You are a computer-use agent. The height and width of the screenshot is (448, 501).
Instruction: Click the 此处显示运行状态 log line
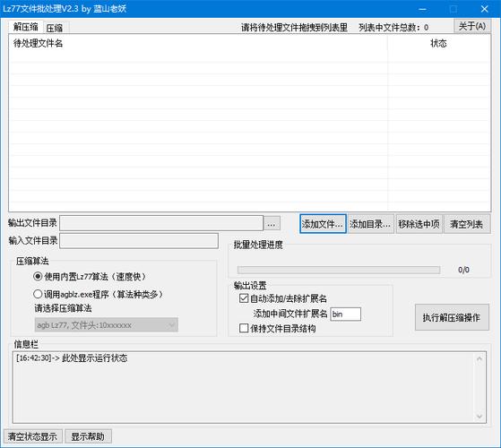[x=72, y=358]
